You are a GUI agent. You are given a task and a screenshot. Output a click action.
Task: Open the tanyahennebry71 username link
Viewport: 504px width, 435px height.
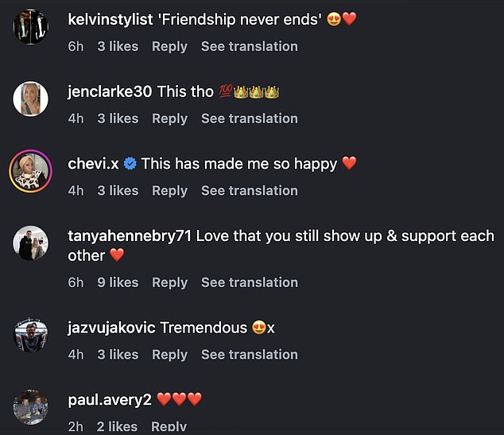click(130, 236)
